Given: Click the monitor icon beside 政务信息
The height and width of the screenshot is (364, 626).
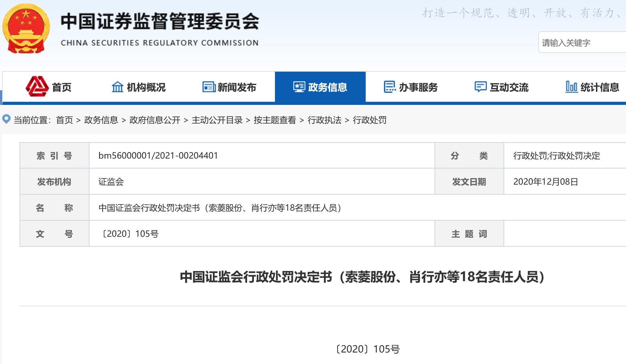Looking at the screenshot, I should pos(299,87).
